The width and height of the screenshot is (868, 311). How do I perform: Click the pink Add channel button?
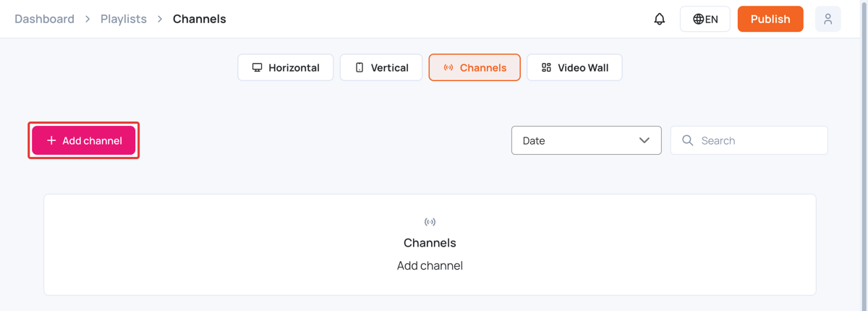coord(84,140)
